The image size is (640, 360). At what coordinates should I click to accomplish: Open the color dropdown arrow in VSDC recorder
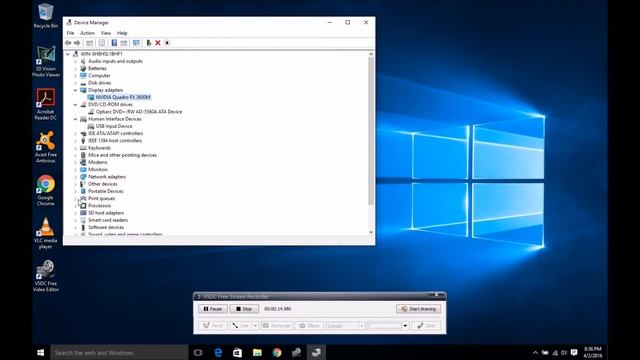[405, 326]
